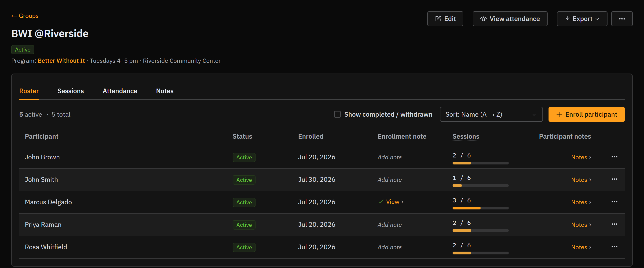644x268 pixels.
Task: Expand the Export dropdown button
Action: point(582,19)
